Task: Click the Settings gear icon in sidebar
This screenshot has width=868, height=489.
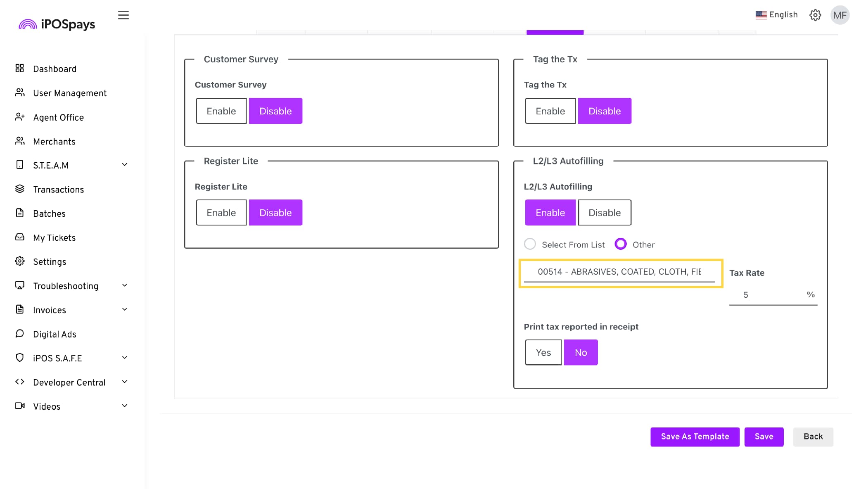Action: point(19,261)
